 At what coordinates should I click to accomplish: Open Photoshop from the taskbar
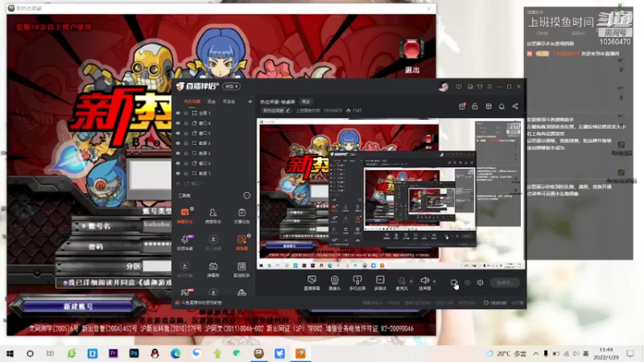click(134, 353)
